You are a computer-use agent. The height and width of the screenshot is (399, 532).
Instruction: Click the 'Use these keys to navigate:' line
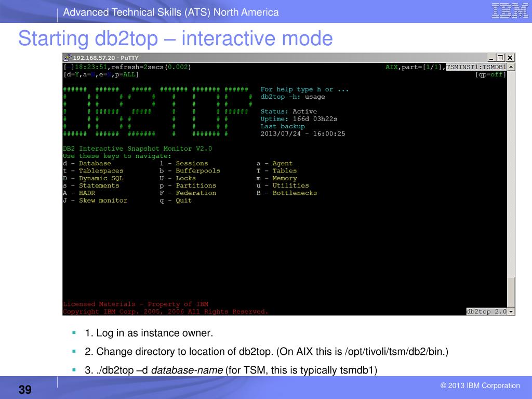coord(117,156)
